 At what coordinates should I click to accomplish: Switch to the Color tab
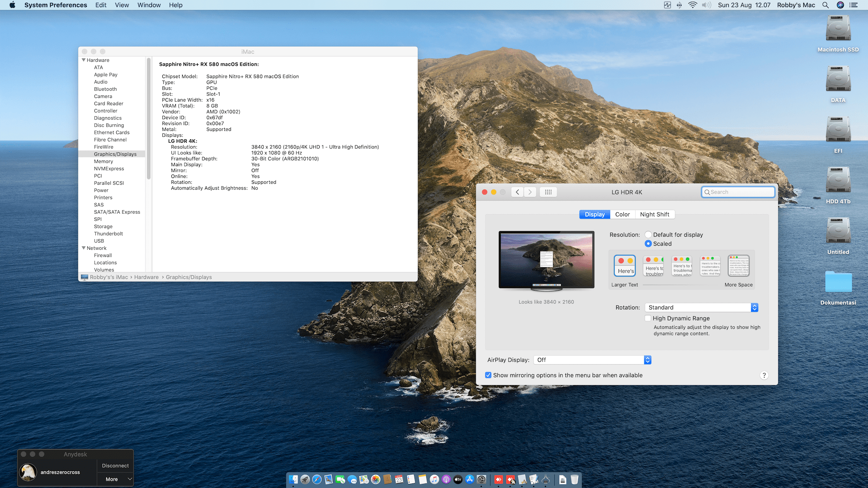click(x=623, y=215)
